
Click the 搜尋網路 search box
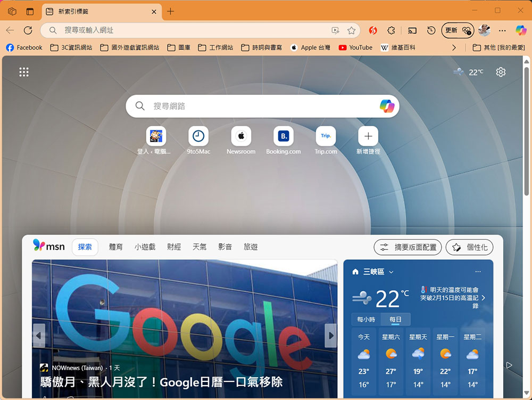[262, 107]
